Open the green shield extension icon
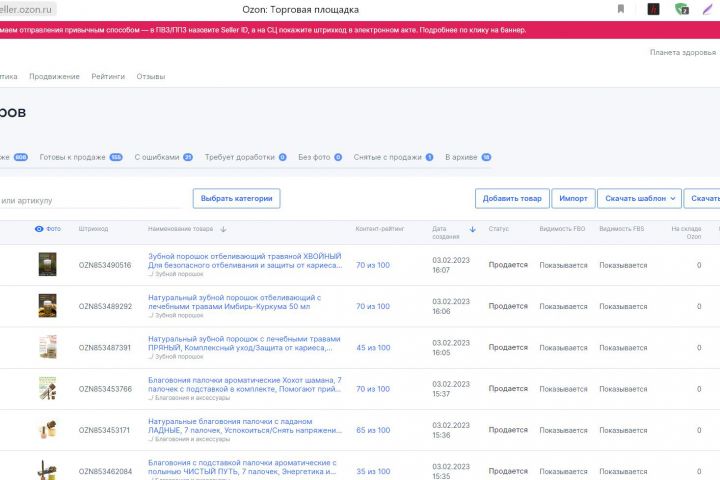This screenshot has height=480, width=720. (x=682, y=9)
